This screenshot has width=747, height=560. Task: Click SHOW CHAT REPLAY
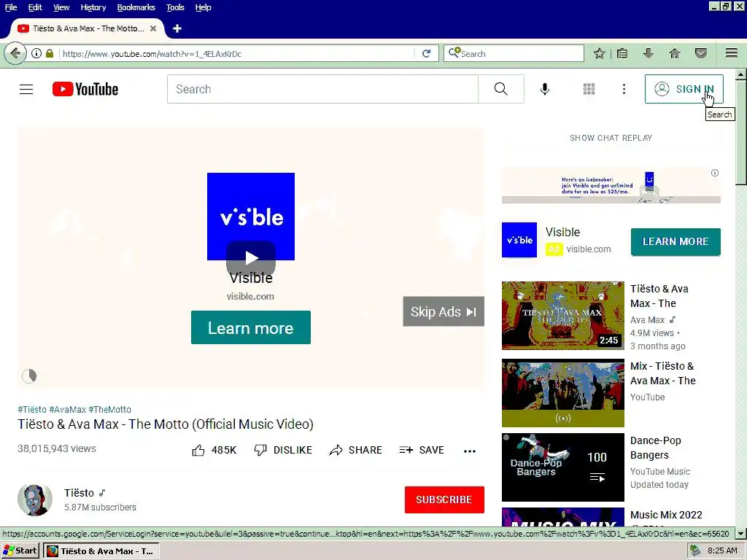pos(611,138)
